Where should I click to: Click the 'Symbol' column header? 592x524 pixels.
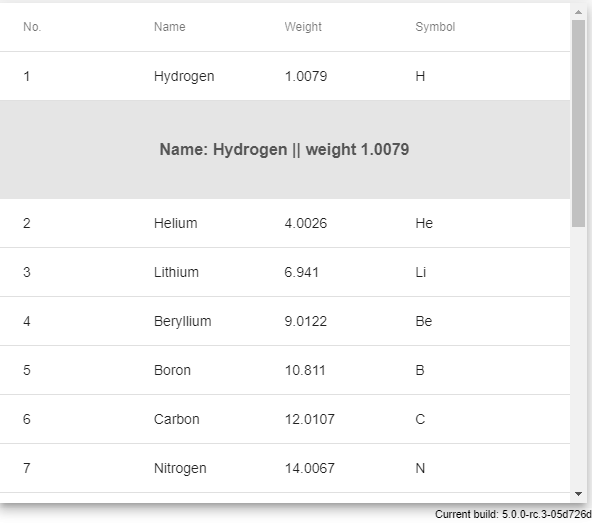[x=435, y=27]
